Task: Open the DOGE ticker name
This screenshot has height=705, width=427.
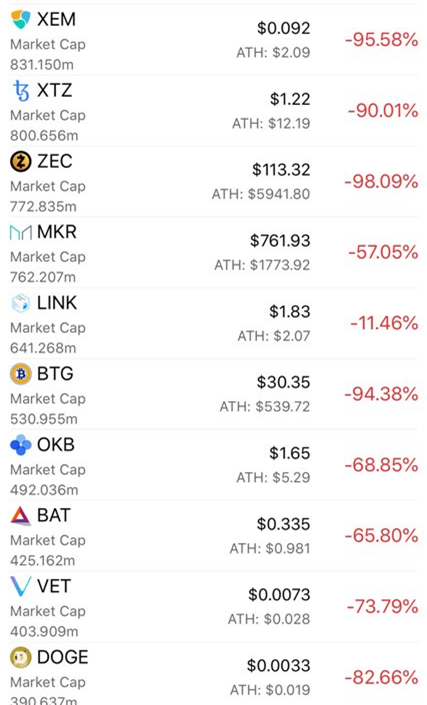Action: [62, 657]
